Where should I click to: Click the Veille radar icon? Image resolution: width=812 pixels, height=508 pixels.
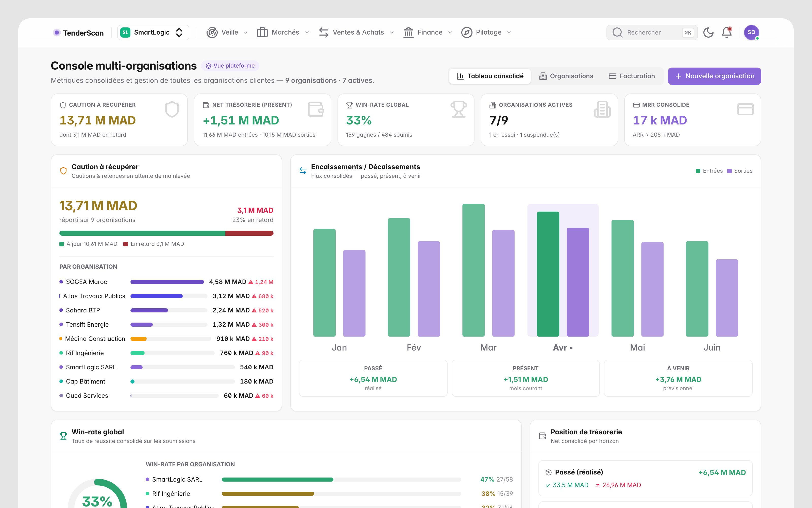tap(212, 33)
